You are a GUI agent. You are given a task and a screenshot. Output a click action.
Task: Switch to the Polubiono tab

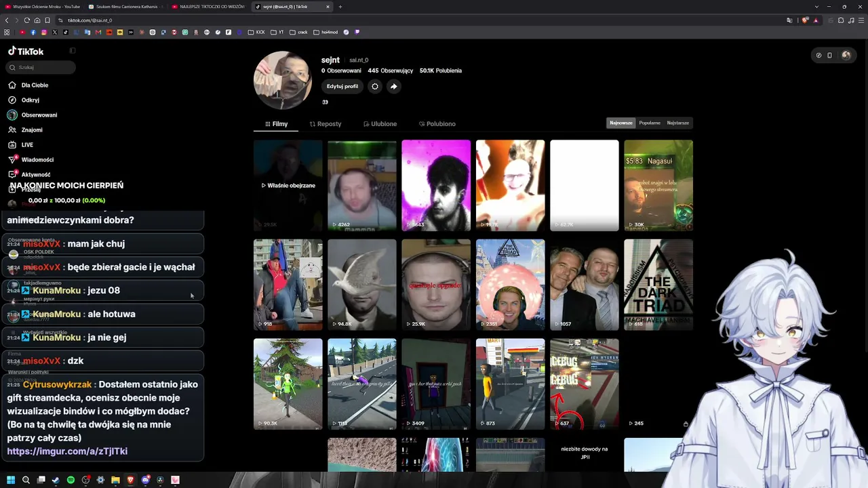tap(437, 124)
